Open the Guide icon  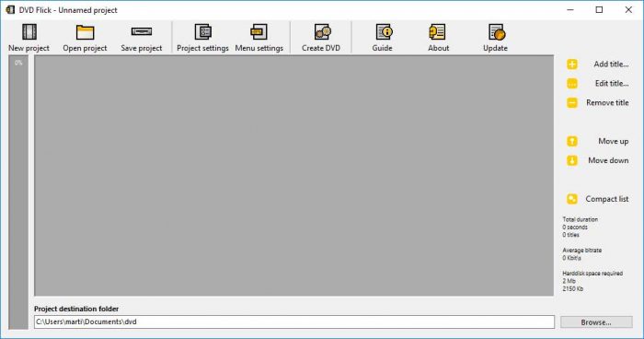click(384, 32)
